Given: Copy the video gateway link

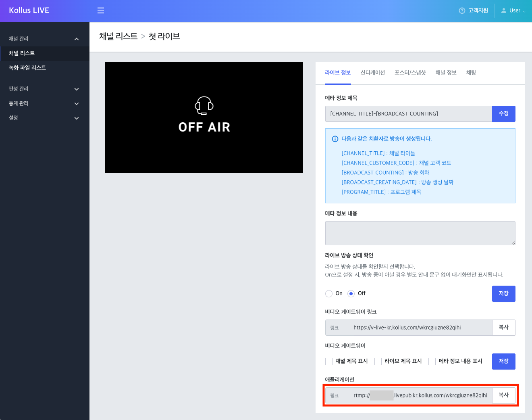Looking at the screenshot, I should 503,327.
